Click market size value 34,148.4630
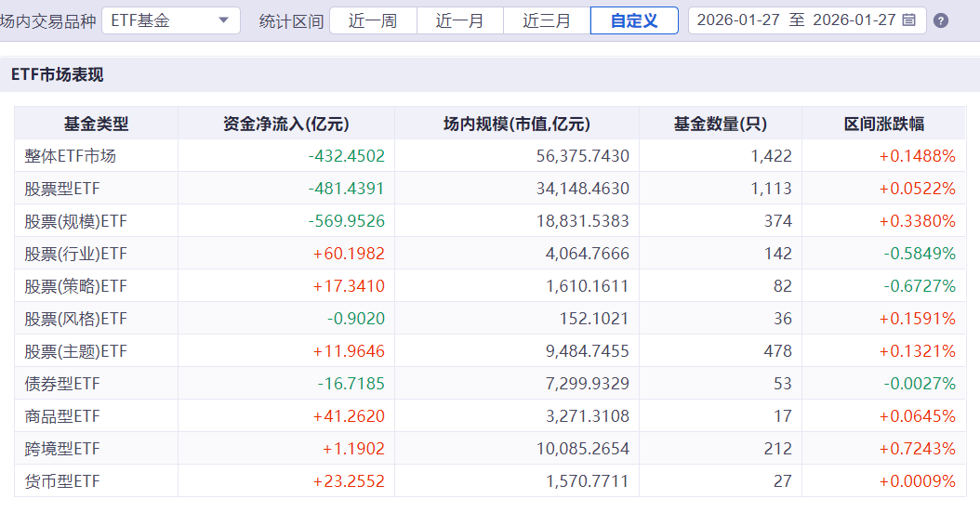Screen dimensions: 980x512 582,189
